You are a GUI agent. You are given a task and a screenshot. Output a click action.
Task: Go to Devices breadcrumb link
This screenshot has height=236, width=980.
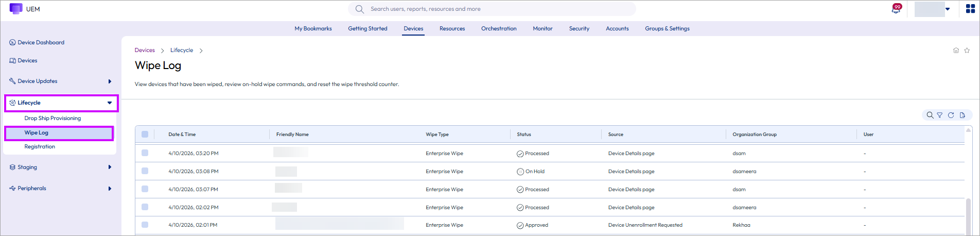pos(145,50)
